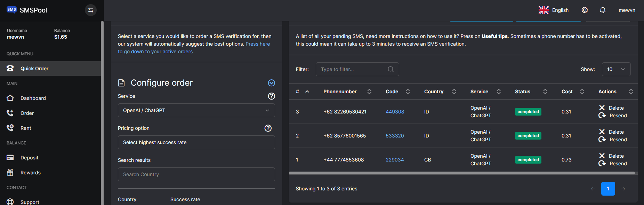Click the Rewards gift icon
This screenshot has height=205, width=644.
pyautogui.click(x=10, y=173)
